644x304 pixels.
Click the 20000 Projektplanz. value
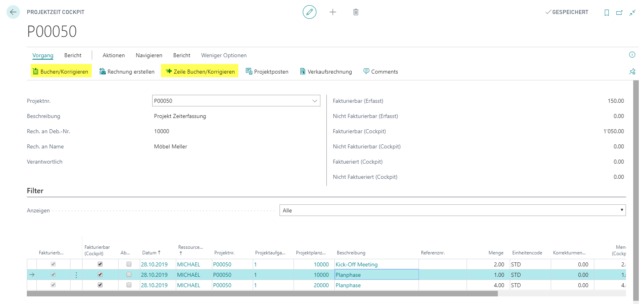pos(321,285)
